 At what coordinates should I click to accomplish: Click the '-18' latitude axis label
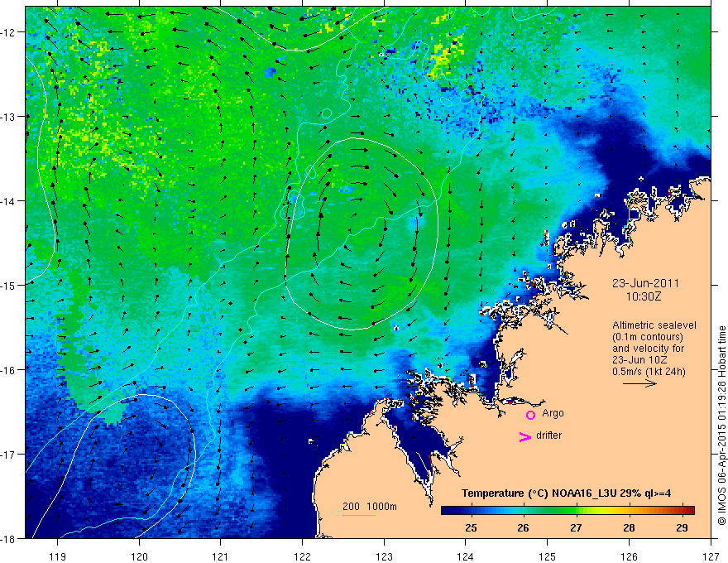pyautogui.click(x=8, y=538)
